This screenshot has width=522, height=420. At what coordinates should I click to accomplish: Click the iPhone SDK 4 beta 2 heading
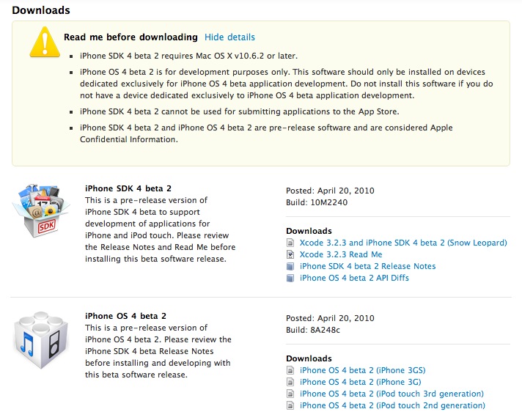(x=128, y=188)
